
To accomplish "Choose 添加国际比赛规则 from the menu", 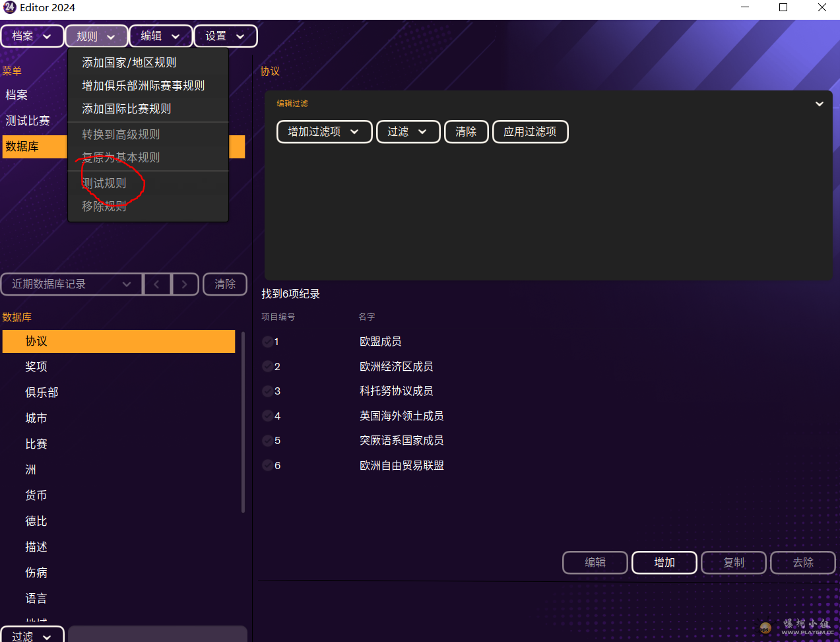I will click(x=126, y=109).
